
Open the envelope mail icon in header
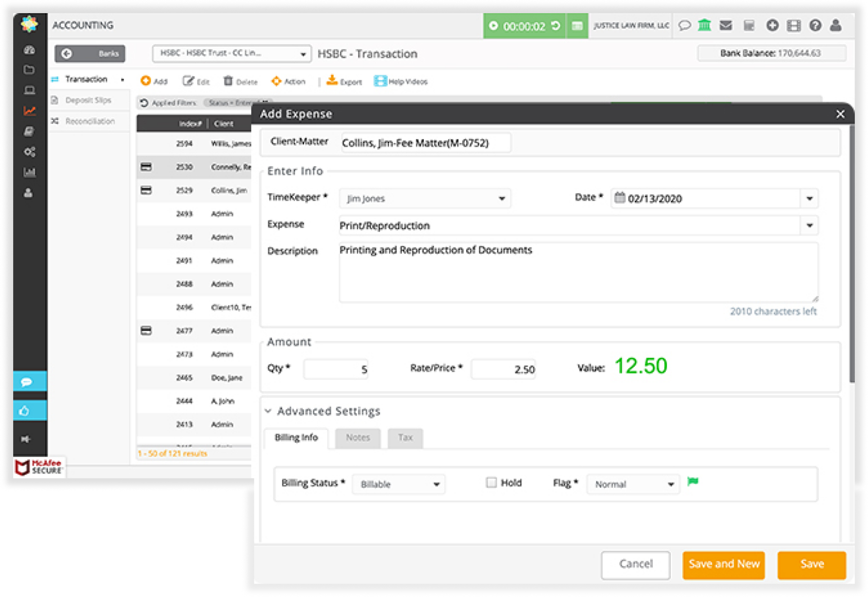tap(726, 25)
